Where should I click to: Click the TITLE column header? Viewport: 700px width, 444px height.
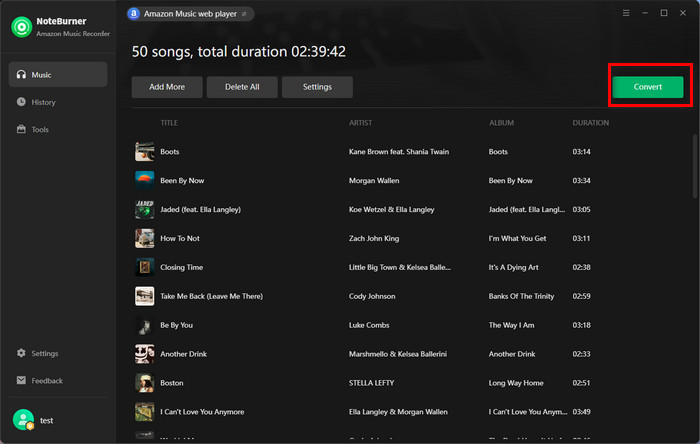169,123
